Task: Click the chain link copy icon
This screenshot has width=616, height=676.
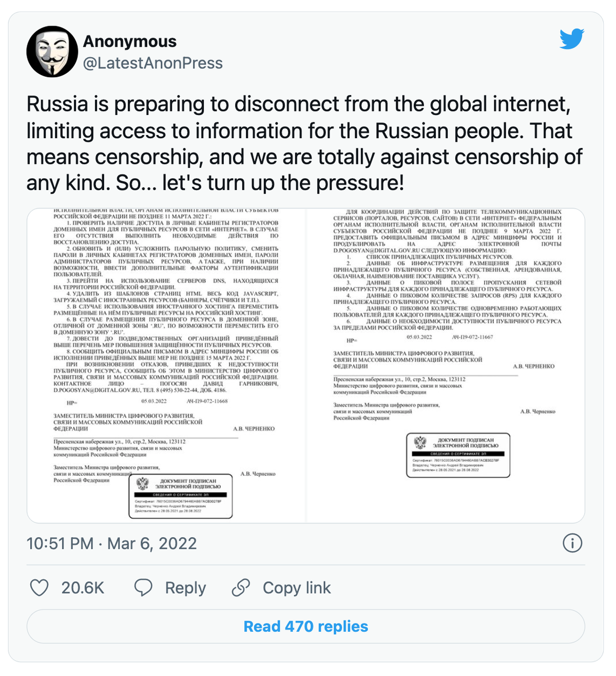Action: point(241,588)
